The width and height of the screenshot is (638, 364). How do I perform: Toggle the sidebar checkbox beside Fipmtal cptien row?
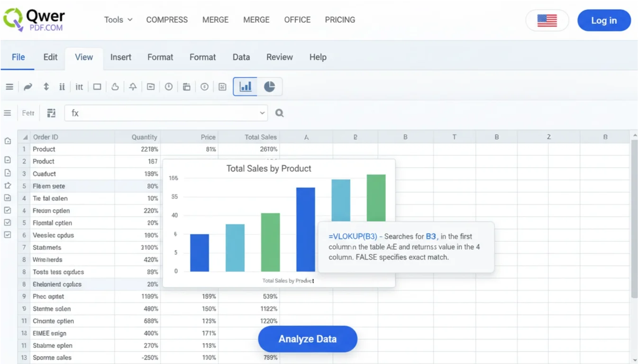(x=8, y=222)
